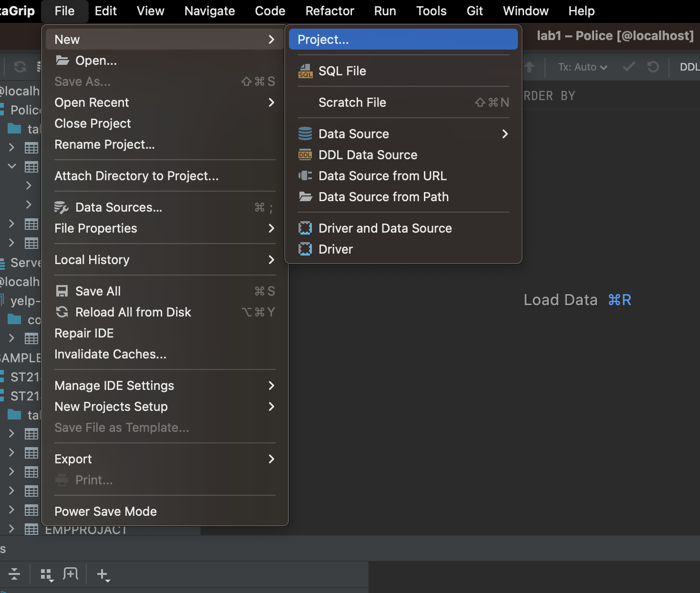Open Data Sources... dialog

[165, 207]
